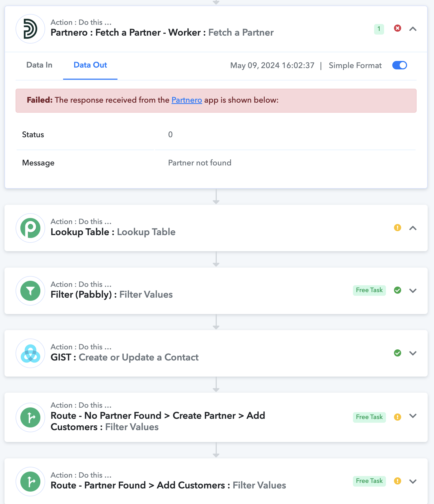Click the red error icon on Partnero step

(x=398, y=28)
